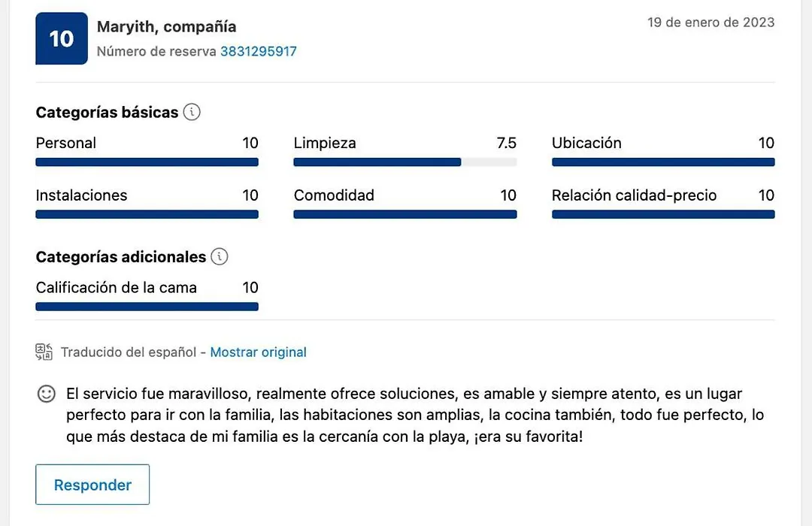Viewport: 812px width, 526px height.
Task: Click the Ubicación rating bar
Action: (663, 162)
